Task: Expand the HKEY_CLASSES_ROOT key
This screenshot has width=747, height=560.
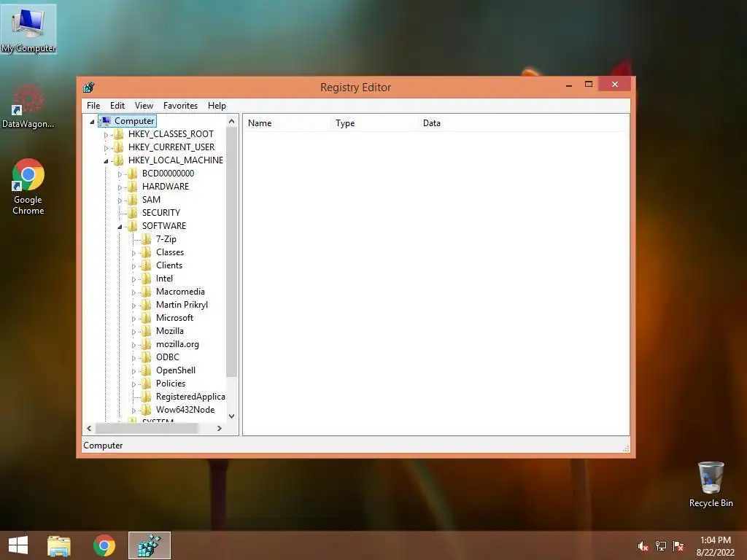Action: click(x=106, y=135)
